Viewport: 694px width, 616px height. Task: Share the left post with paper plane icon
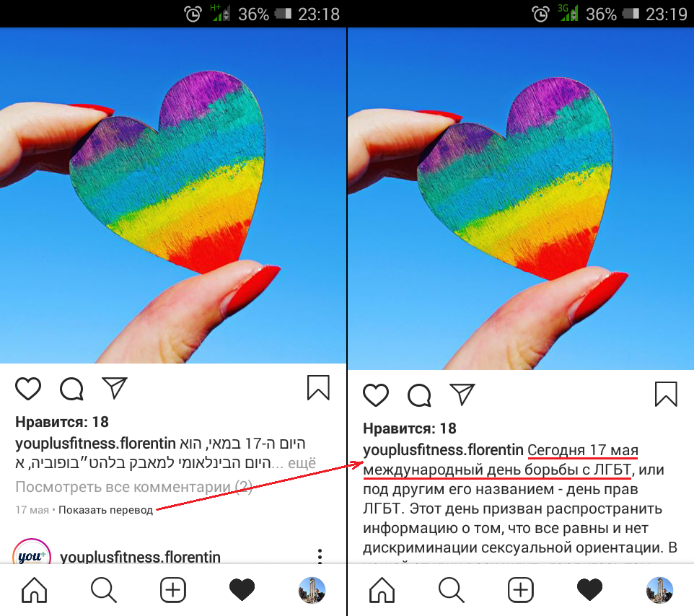[x=115, y=387]
